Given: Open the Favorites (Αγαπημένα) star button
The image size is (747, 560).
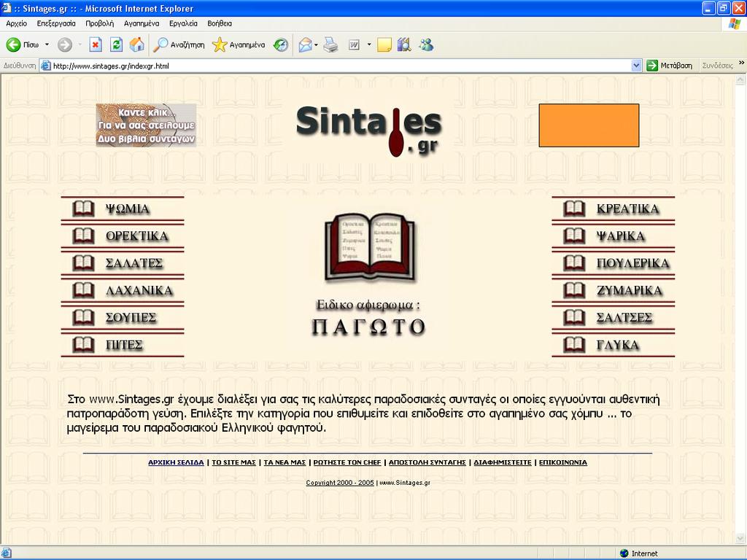Looking at the screenshot, I should click(239, 44).
